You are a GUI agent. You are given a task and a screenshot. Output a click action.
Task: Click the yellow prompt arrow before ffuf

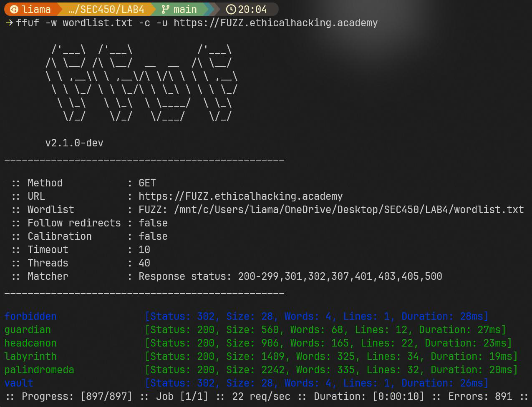click(9, 23)
